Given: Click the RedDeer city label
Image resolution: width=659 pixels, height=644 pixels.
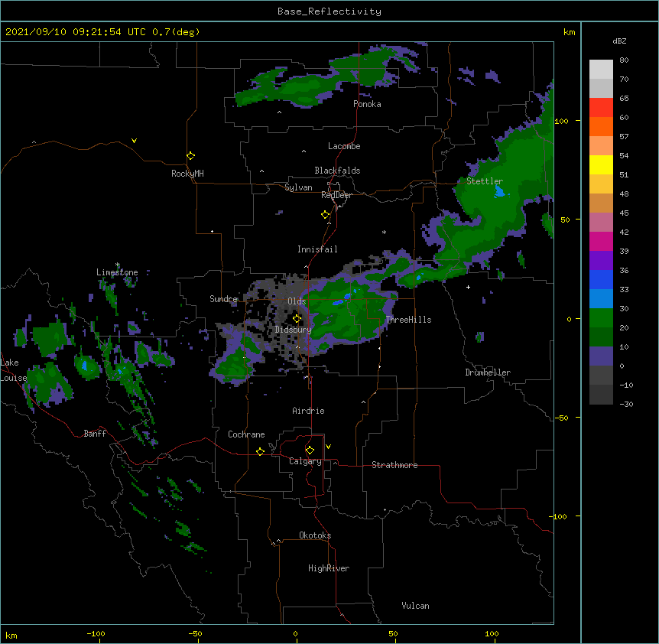Looking at the screenshot, I should pos(336,195).
